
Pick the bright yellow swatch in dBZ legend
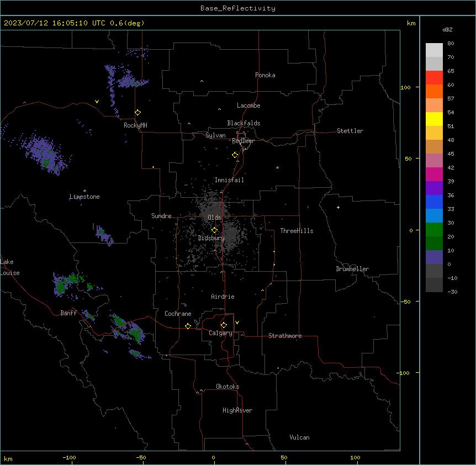tap(434, 119)
